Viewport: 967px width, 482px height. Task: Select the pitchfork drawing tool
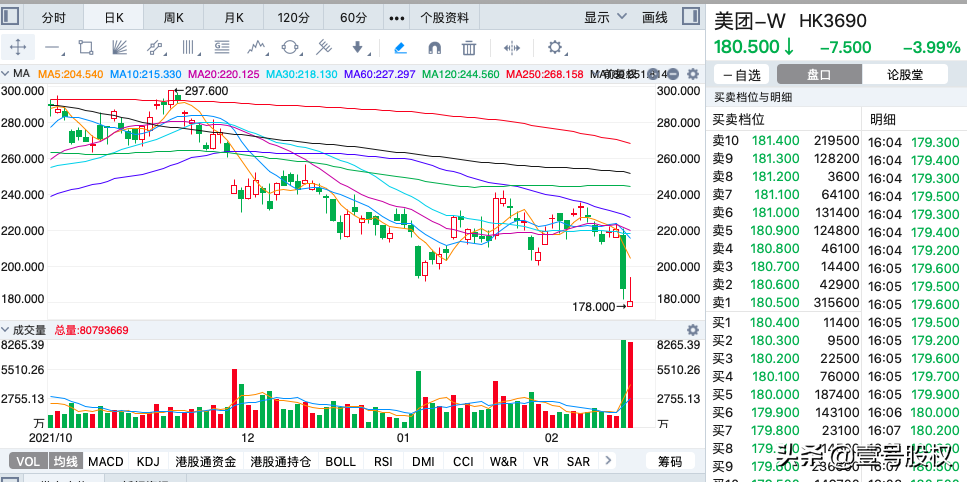click(x=324, y=47)
